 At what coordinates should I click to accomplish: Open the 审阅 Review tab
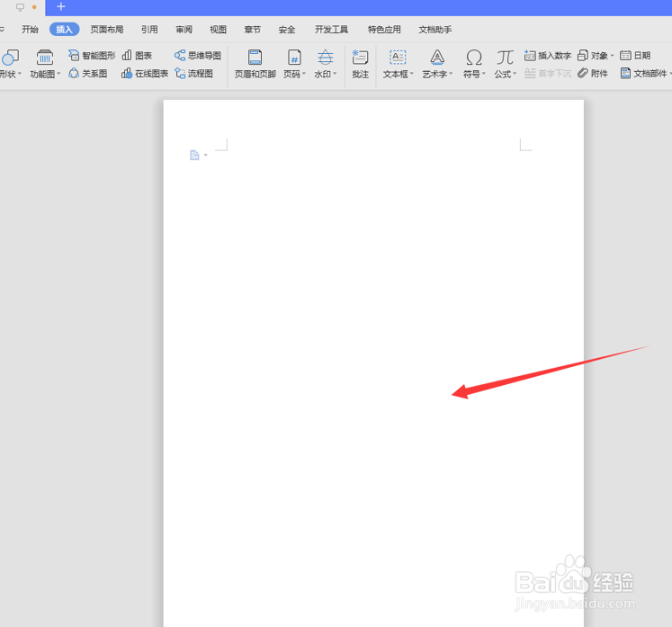(x=184, y=29)
